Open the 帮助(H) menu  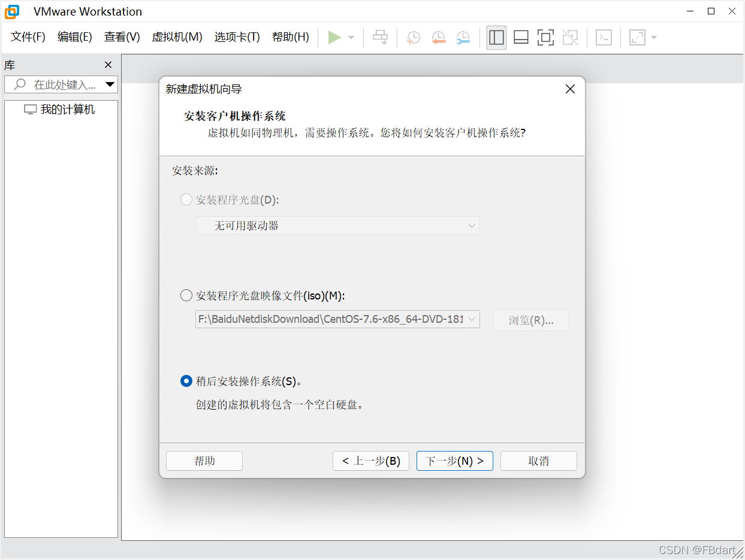[291, 37]
